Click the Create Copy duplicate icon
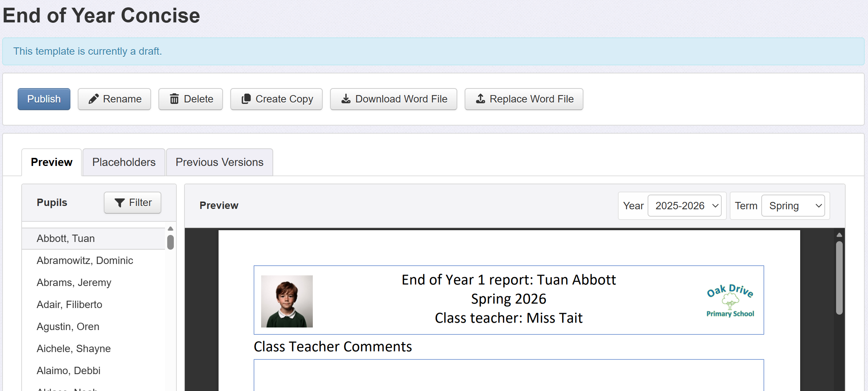 246,99
